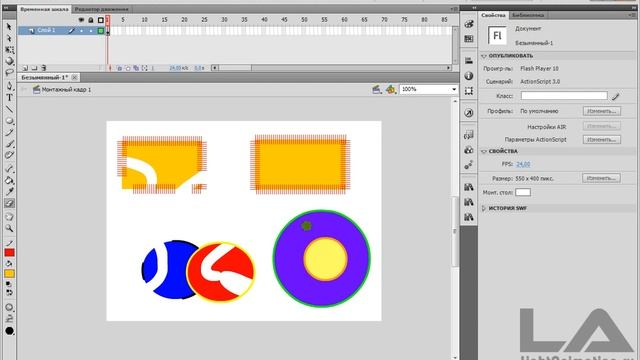Image resolution: width=640 pixels, height=360 pixels.
Task: Select the Pen tool
Action: point(9,86)
